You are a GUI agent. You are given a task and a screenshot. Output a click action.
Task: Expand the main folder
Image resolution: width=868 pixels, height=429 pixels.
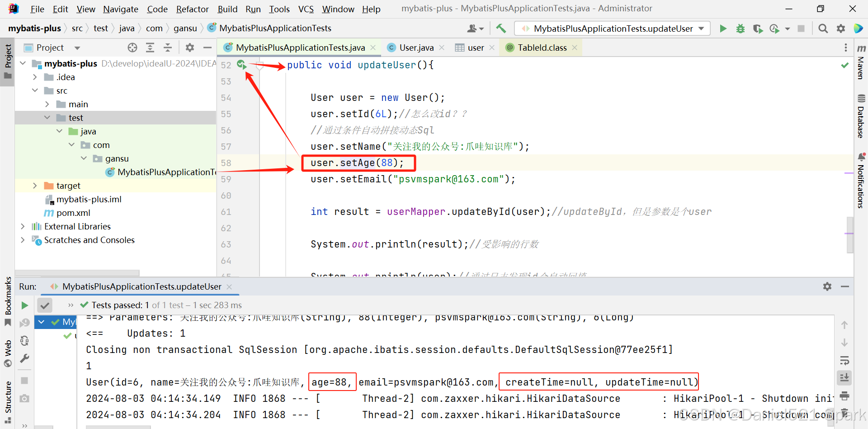(x=47, y=104)
